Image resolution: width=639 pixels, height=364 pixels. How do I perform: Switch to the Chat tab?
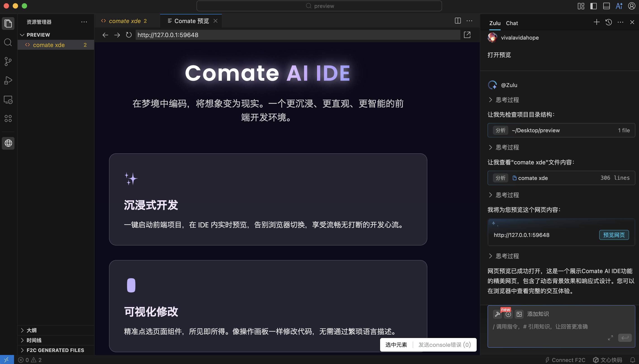pos(512,23)
